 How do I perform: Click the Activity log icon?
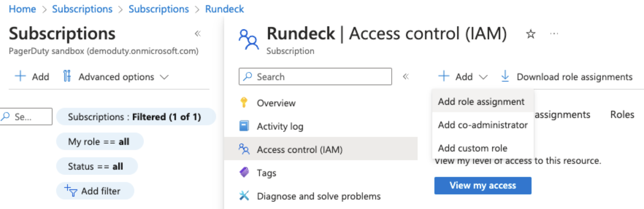pyautogui.click(x=244, y=126)
